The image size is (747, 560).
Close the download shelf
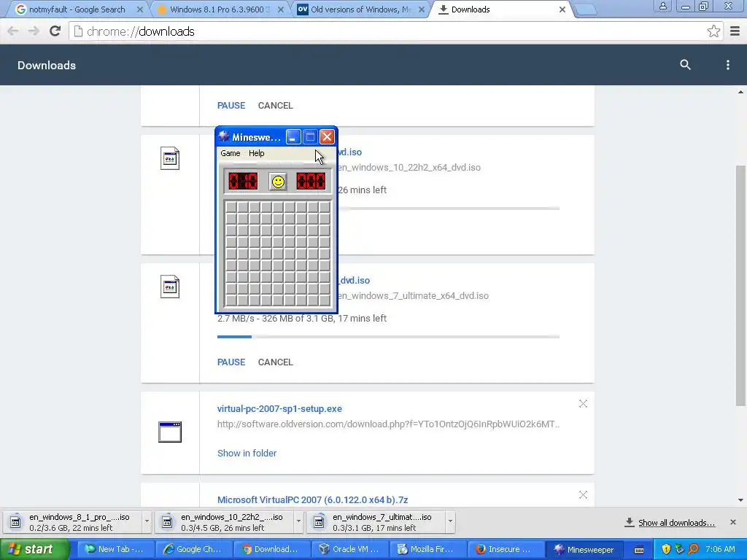(x=732, y=522)
